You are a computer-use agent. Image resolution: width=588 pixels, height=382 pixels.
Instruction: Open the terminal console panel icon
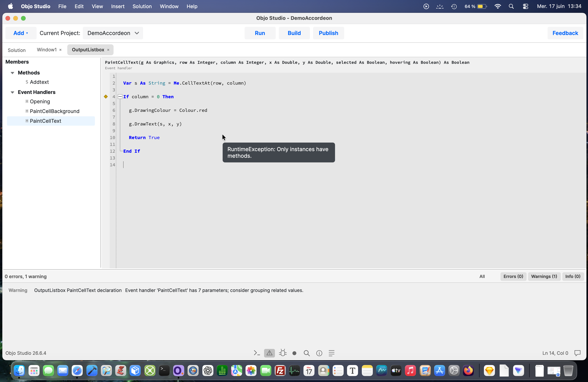click(257, 353)
